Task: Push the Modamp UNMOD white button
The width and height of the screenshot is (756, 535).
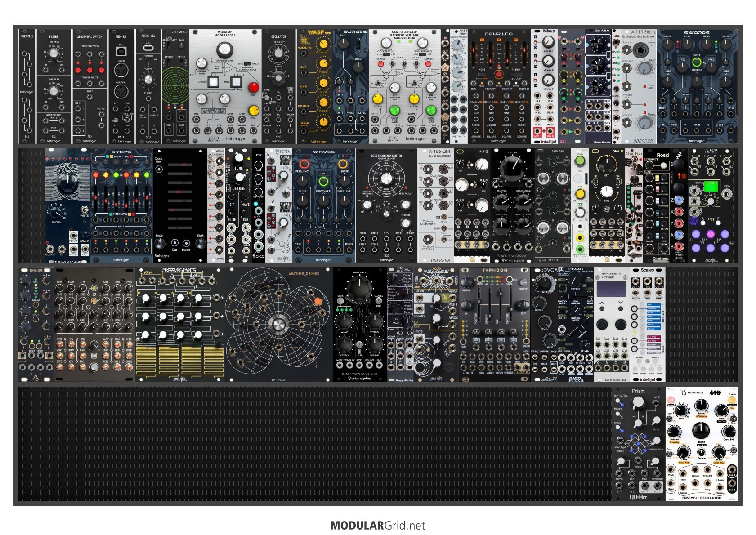Action: point(214,82)
